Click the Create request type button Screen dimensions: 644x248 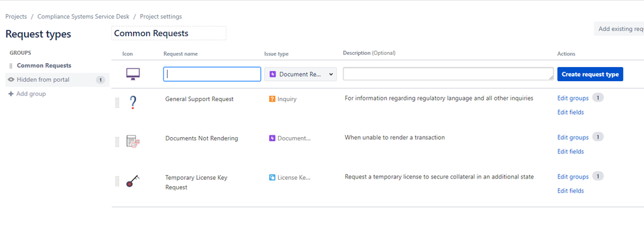coord(590,74)
